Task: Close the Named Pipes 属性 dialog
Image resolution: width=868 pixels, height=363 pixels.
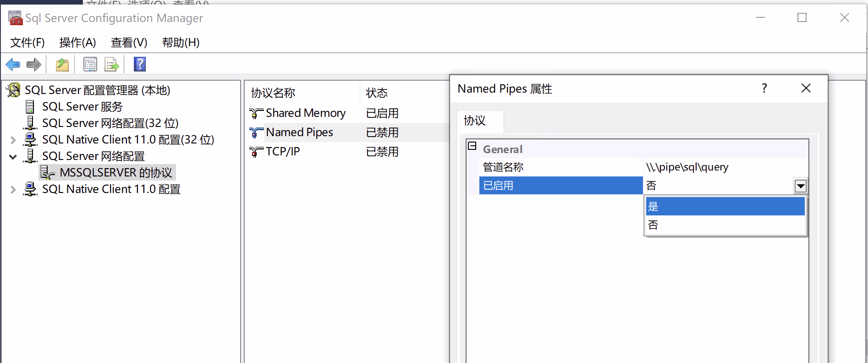Action: tap(806, 88)
